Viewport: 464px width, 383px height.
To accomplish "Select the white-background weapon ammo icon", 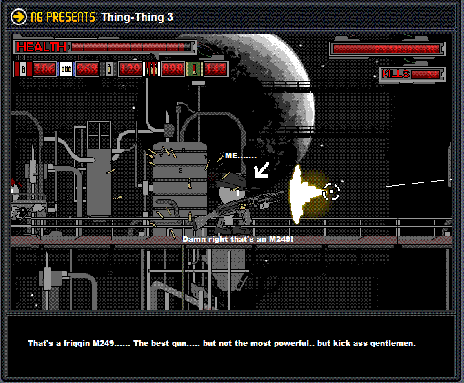I will point(66,69).
